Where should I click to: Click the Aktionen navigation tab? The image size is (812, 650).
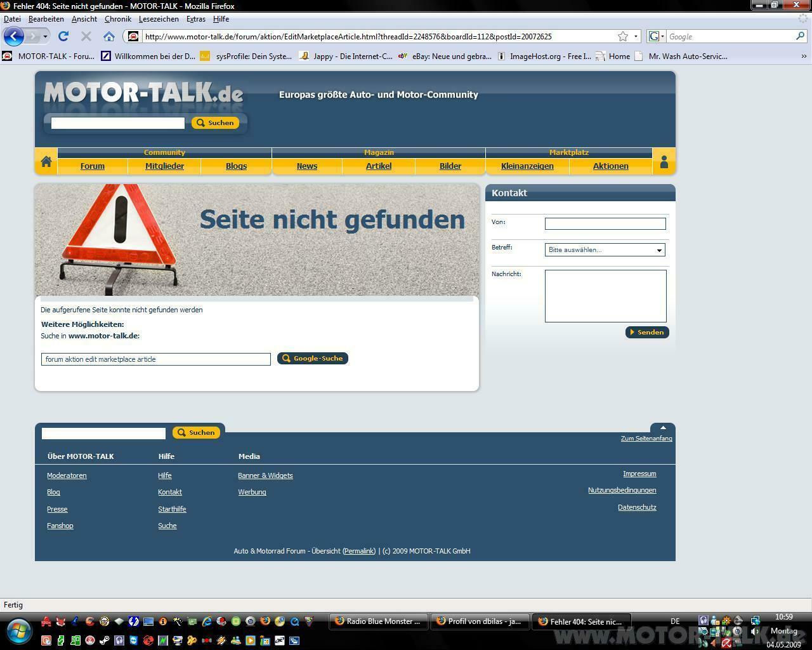click(x=611, y=166)
